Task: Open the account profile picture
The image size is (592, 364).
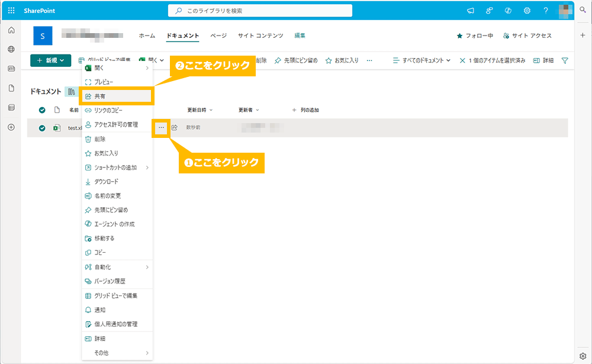Action: click(x=565, y=11)
